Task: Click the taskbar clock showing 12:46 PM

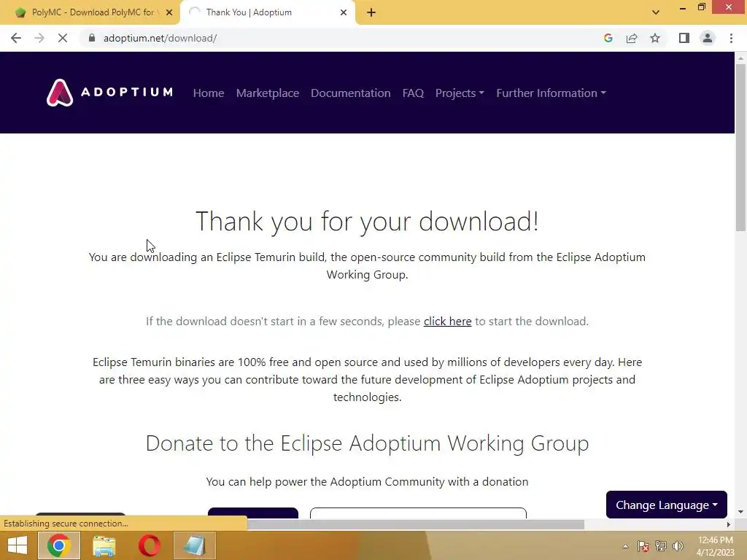Action: click(x=715, y=546)
